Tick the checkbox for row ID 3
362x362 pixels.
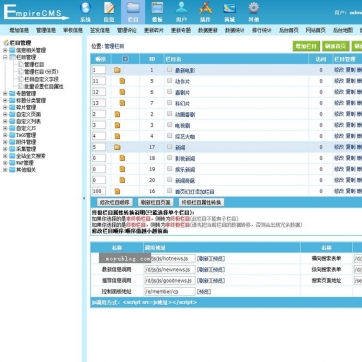170,125
